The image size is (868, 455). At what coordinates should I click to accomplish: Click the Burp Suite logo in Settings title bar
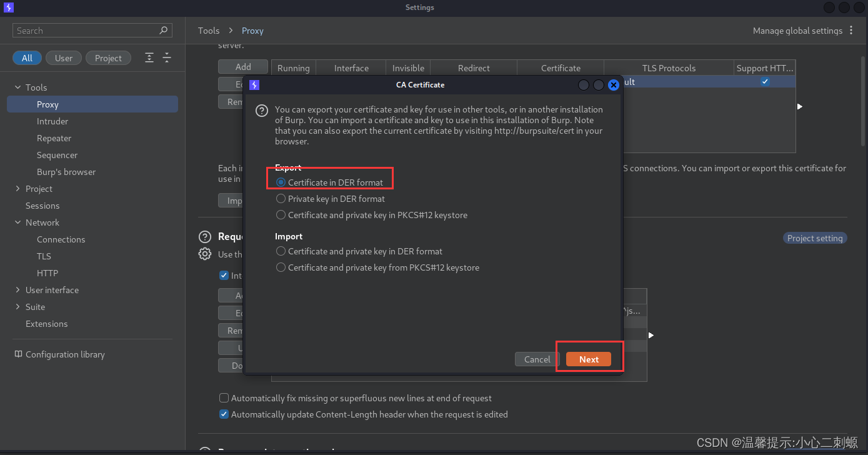point(8,7)
